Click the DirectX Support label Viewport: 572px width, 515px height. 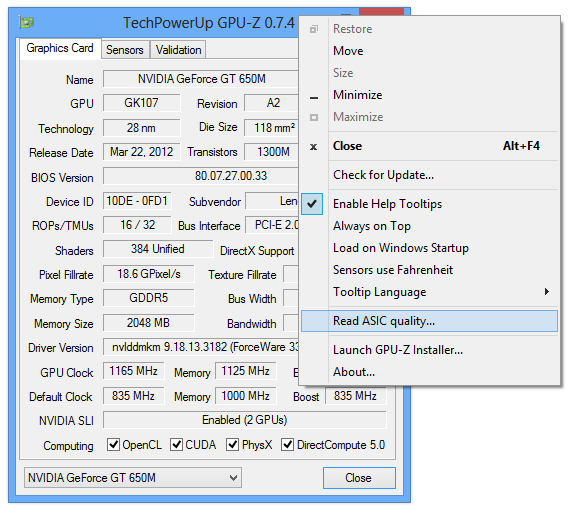[257, 251]
